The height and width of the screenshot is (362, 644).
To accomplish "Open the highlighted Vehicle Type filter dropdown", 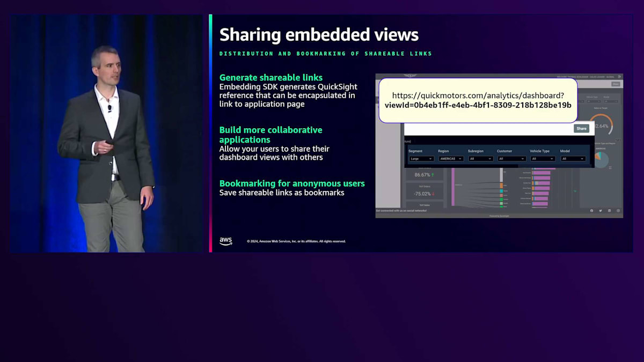I will click(x=543, y=159).
